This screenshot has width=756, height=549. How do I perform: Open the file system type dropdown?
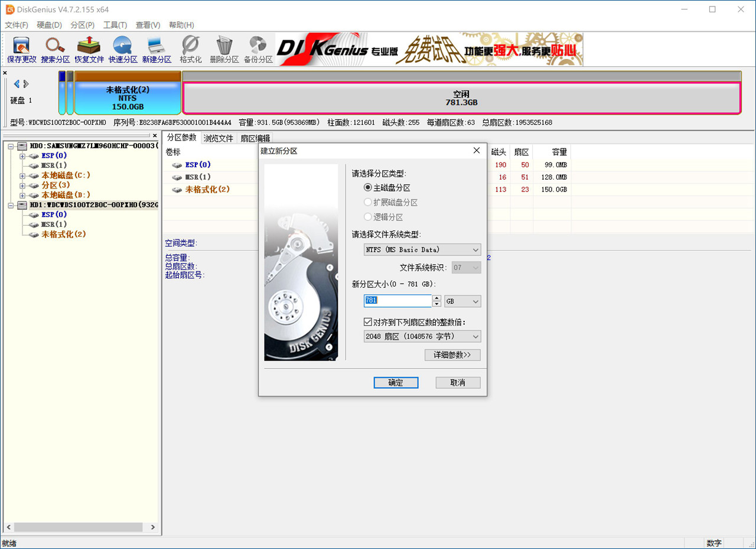point(475,249)
